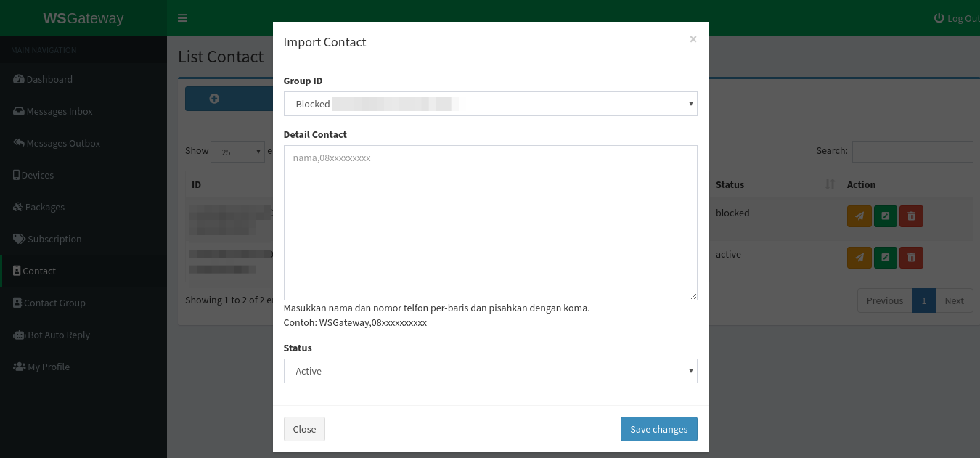The image size is (980, 458).
Task: Click Save changes button
Action: point(658,429)
